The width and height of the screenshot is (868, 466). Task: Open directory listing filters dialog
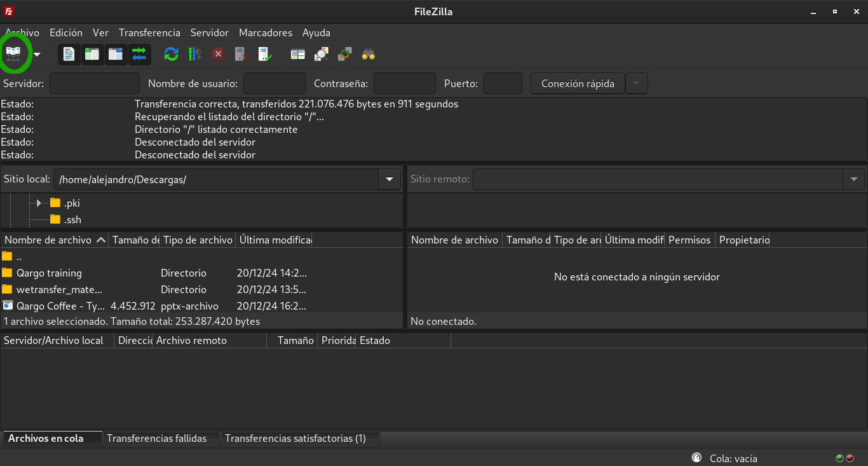pos(297,54)
